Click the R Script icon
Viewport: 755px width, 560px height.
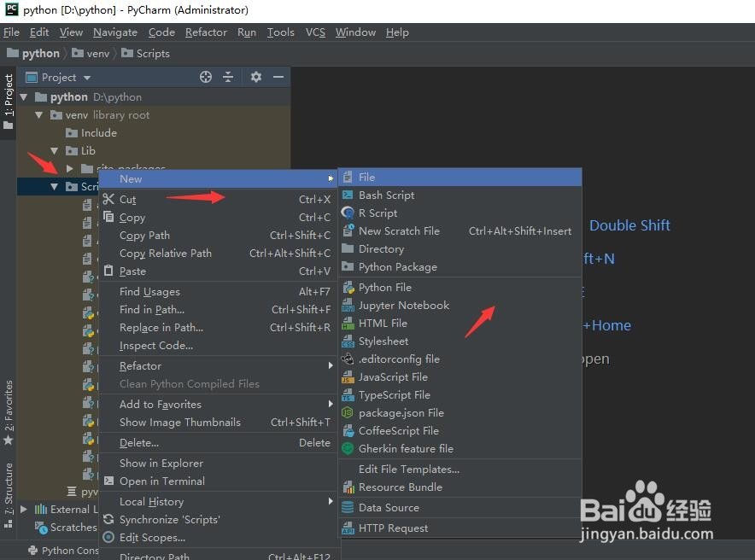348,213
